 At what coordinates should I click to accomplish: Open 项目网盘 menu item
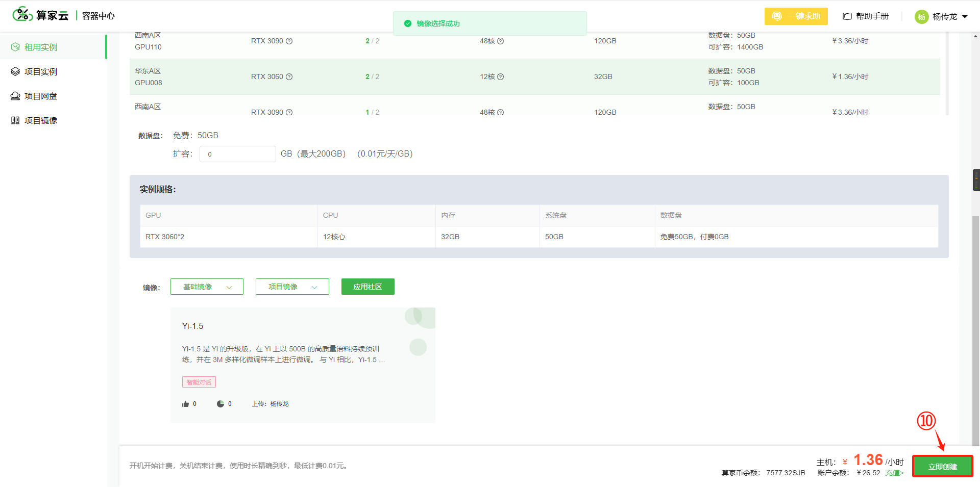point(54,96)
